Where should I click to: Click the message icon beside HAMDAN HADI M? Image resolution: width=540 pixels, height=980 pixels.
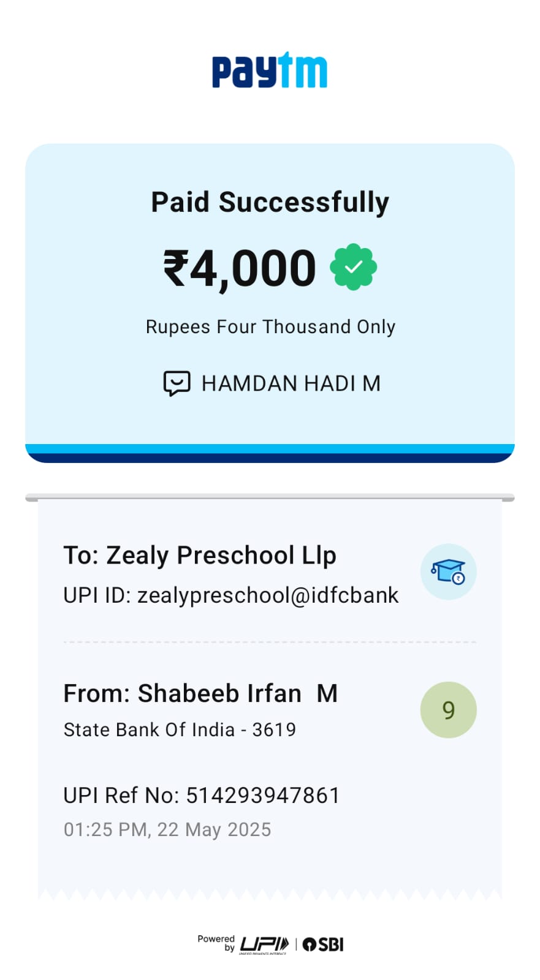click(177, 383)
